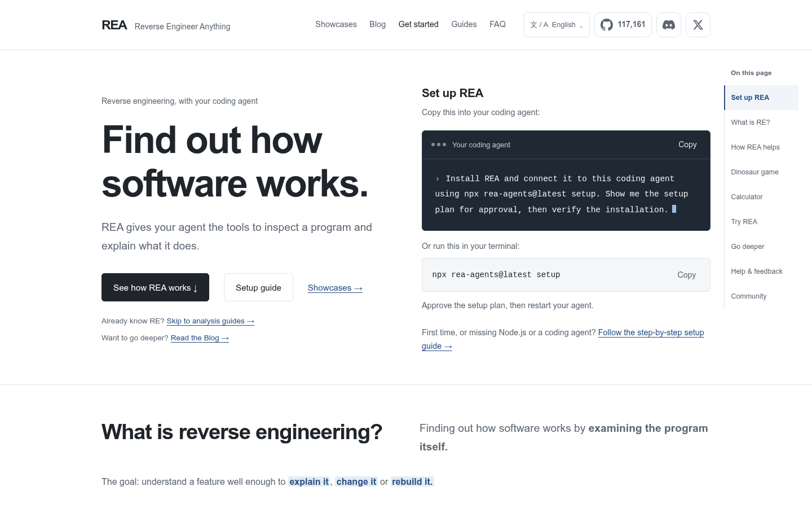Go to Blog in the top navigation
This screenshot has width=812, height=508.
378,24
